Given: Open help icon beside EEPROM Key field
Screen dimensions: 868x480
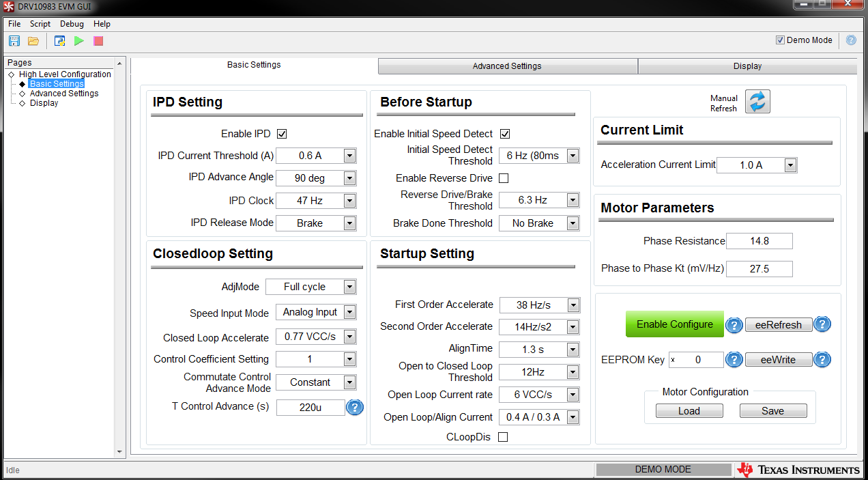Looking at the screenshot, I should pyautogui.click(x=734, y=359).
